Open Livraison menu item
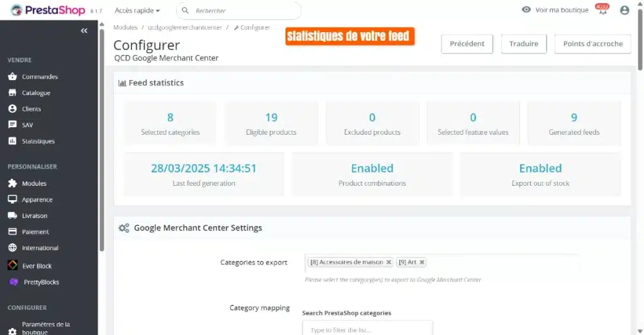The image size is (644, 335). [35, 215]
